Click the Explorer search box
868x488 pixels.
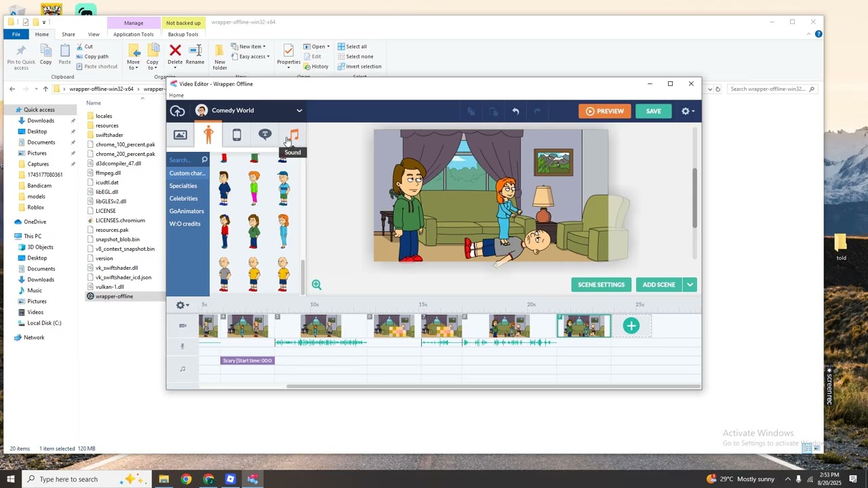772,89
